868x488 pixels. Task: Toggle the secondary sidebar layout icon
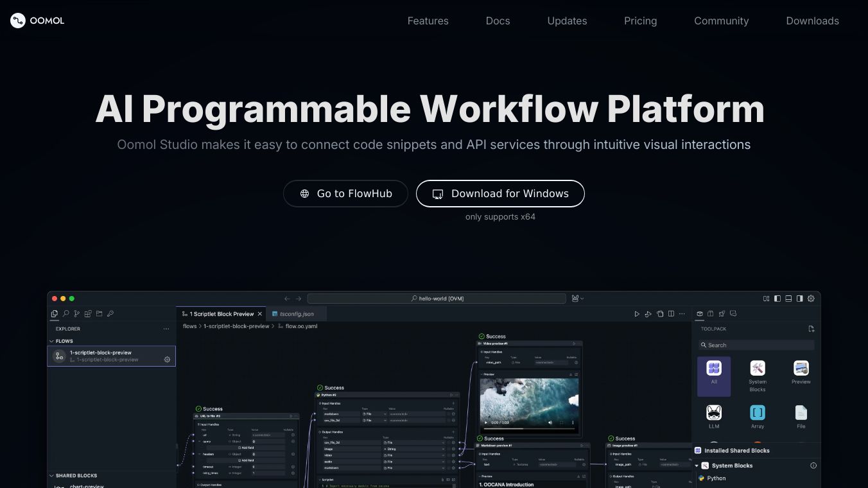pyautogui.click(x=799, y=299)
